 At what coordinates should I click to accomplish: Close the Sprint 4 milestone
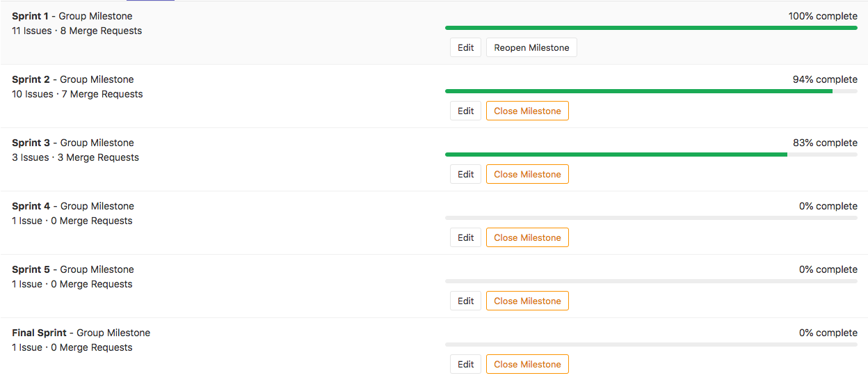pyautogui.click(x=527, y=238)
